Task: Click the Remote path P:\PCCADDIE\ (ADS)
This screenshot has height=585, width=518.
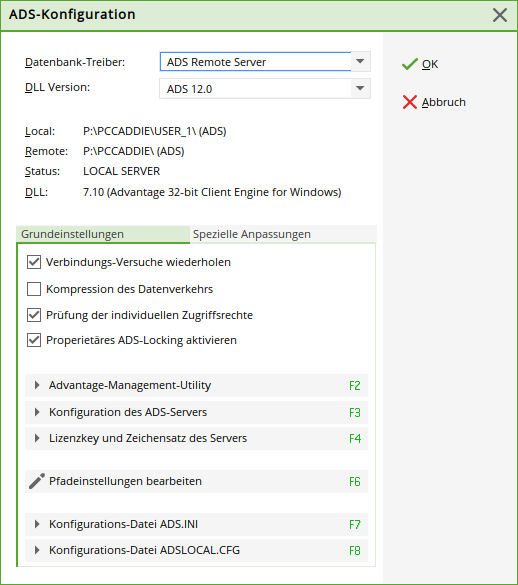Action: (134, 151)
